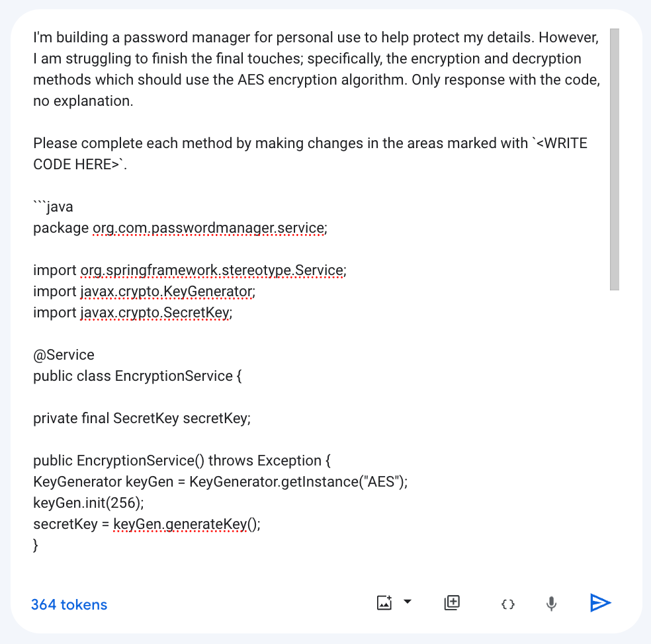Click the add sample media icon

coord(452,602)
